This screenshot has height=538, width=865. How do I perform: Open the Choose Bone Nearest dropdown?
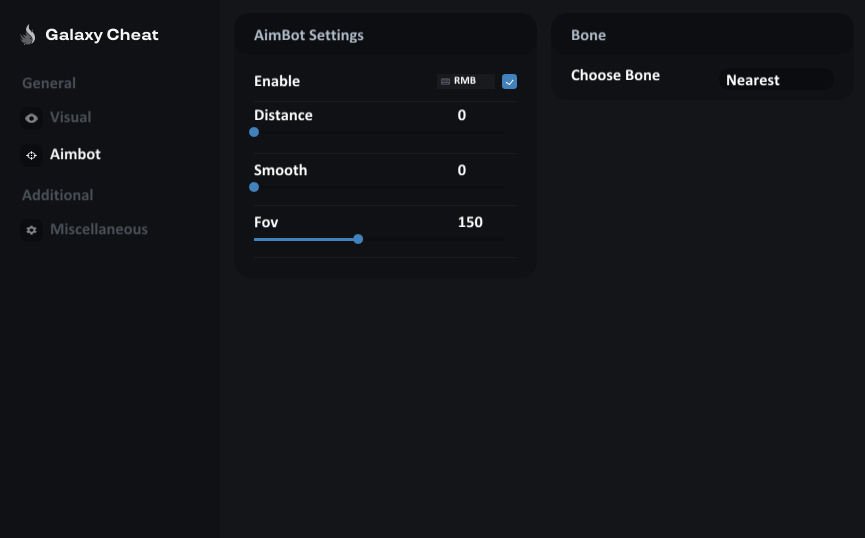[x=776, y=79]
